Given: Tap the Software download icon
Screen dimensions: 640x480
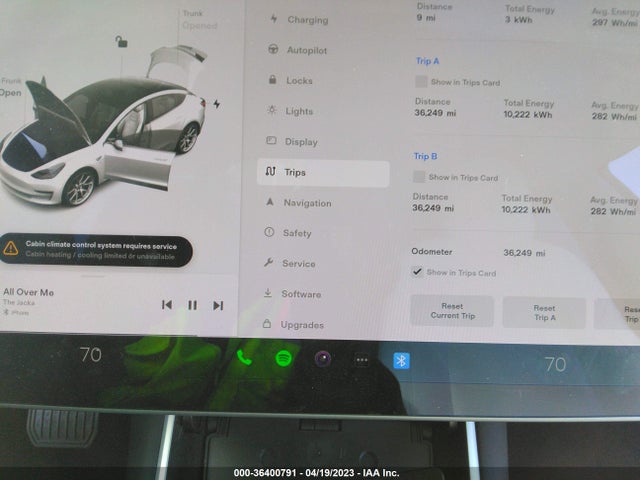Looking at the screenshot, I should coord(267,293).
